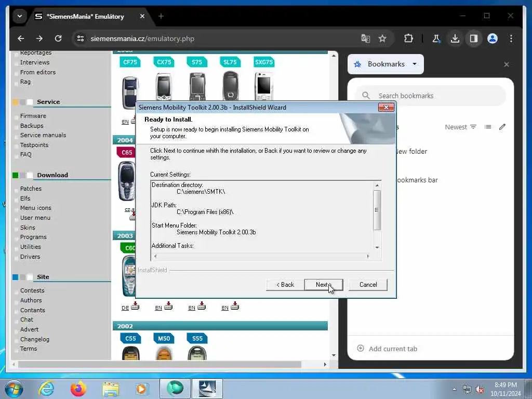
Task: Toggle the side panel icon
Action: click(x=474, y=38)
